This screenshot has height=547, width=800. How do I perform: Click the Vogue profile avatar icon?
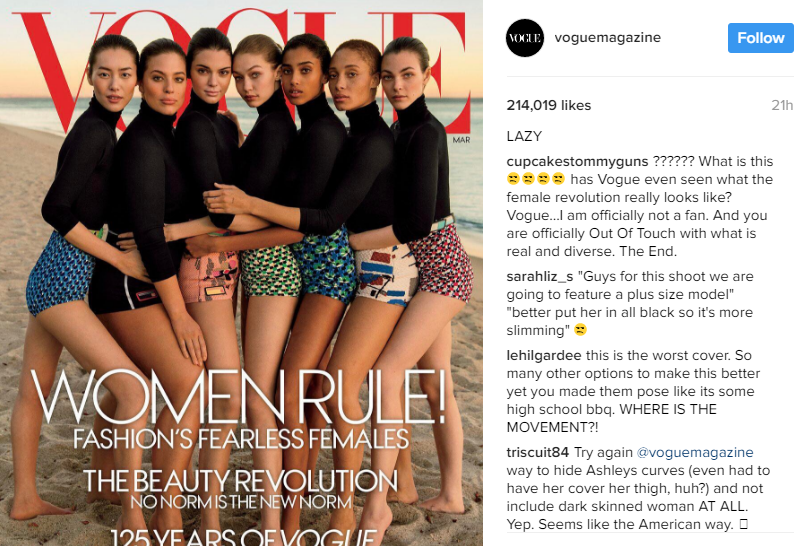coord(524,38)
